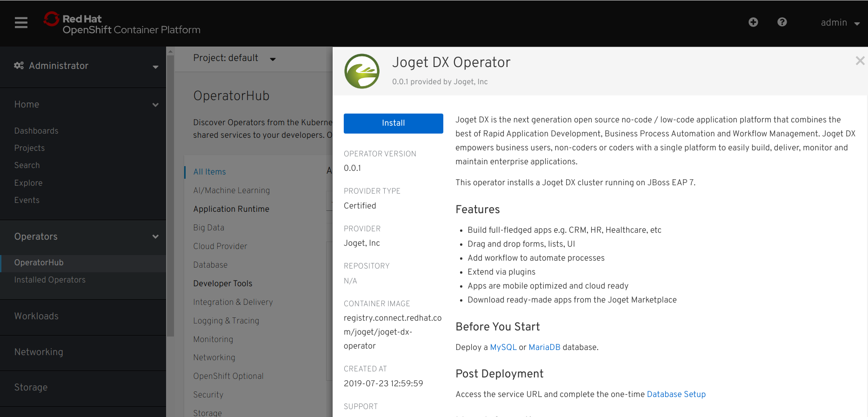Viewport: 868px width, 417px height.
Task: Open the help question mark icon
Action: [x=782, y=22]
